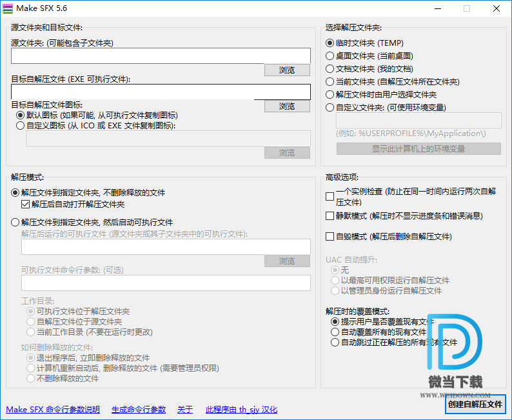
Task: Click 生成命令行参数 link
Action: 139,410
